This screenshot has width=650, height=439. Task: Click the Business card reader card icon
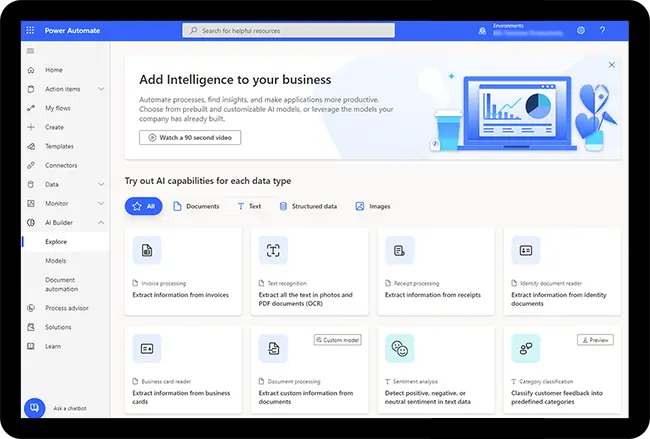pyautogui.click(x=147, y=349)
